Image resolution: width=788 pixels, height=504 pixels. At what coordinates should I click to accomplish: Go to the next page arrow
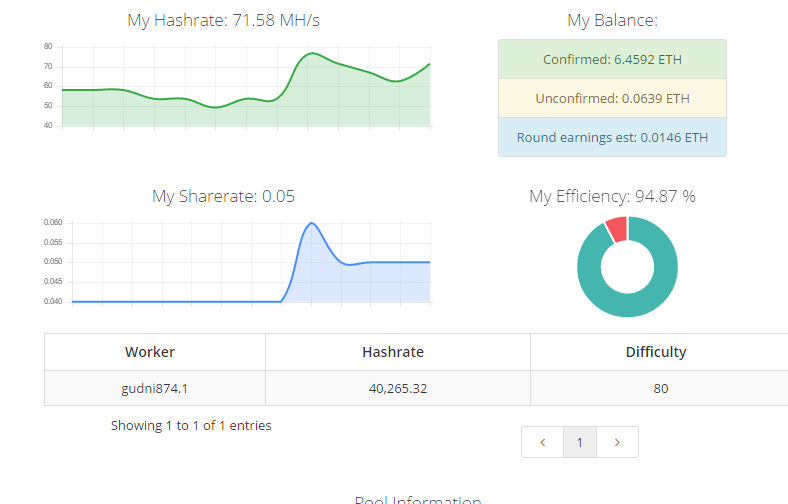coord(617,442)
